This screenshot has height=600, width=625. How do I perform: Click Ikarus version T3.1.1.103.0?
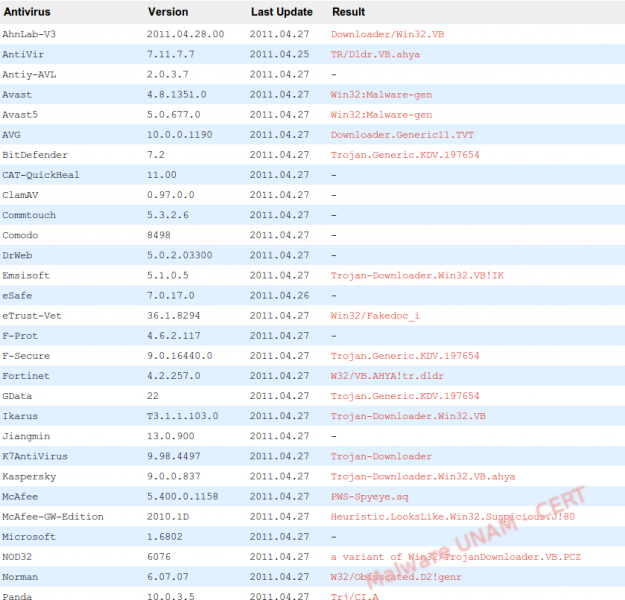(183, 416)
